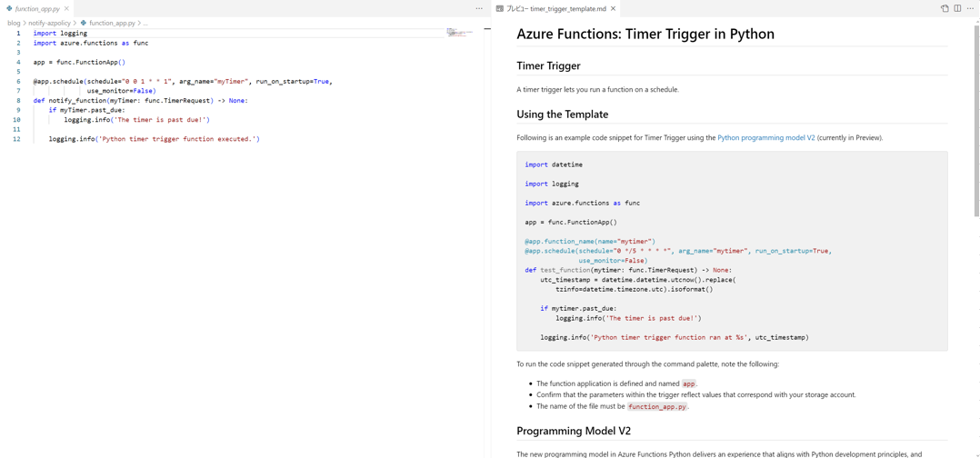The image size is (980, 458).
Task: Select the 'blog' breadcrumb segment
Action: [x=14, y=23]
